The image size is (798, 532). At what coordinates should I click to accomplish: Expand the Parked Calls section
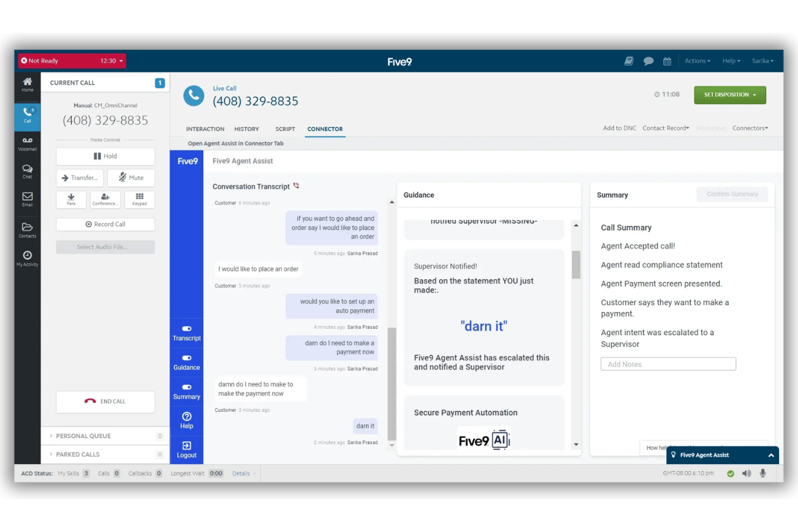click(x=105, y=454)
